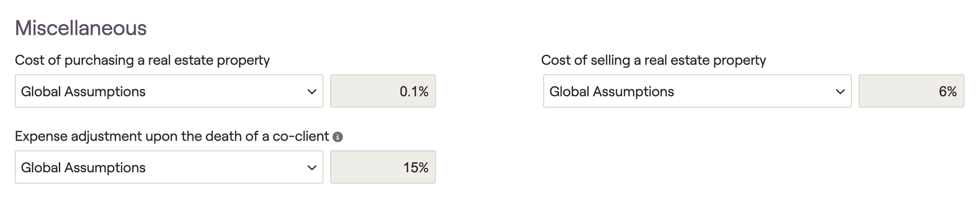
Task: Click the info icon beside co-client expense adjustment
Action: click(337, 137)
